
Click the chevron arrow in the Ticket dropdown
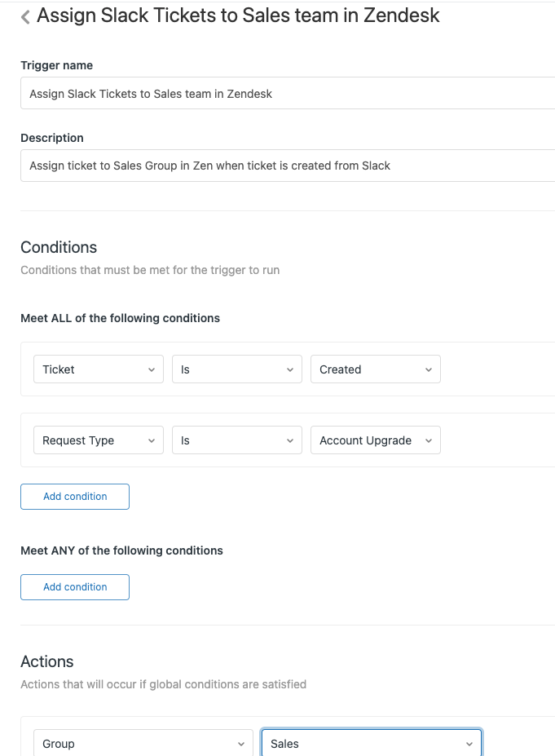click(152, 369)
